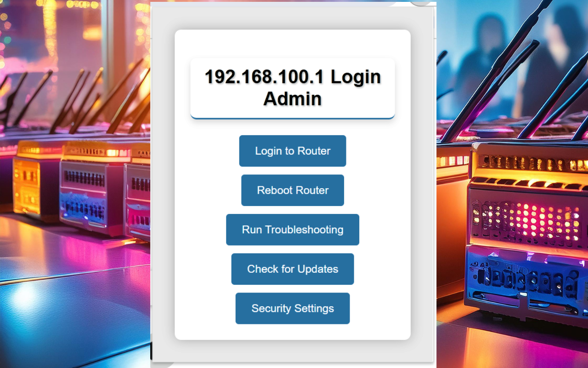Click the middle "Run Troubleshooting" action
The width and height of the screenshot is (588, 368).
tap(292, 230)
